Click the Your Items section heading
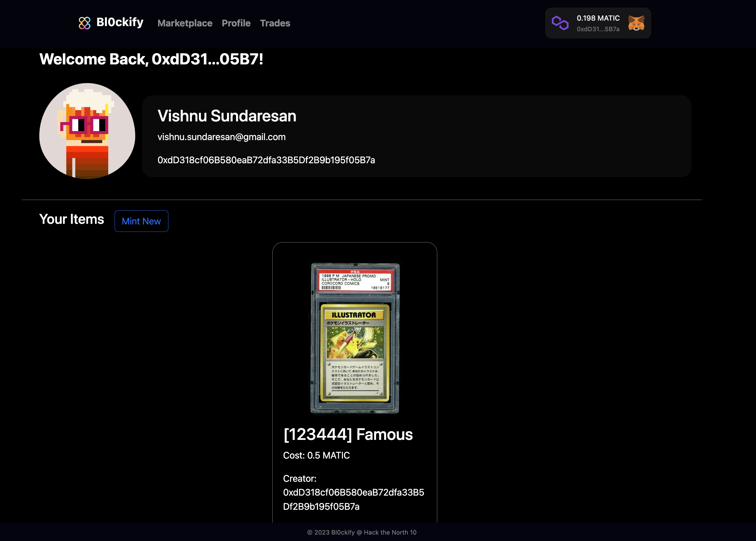Viewport: 756px width, 541px height. (71, 220)
